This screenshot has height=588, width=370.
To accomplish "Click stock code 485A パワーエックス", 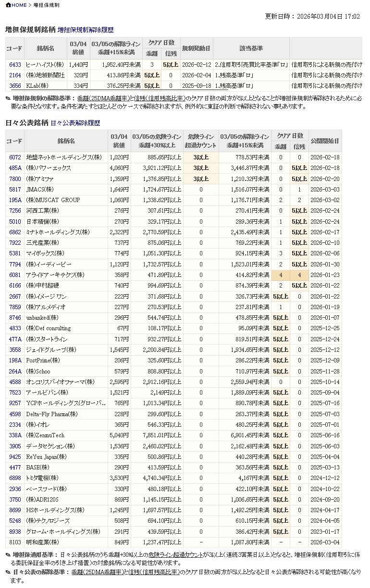I will coord(15,168).
